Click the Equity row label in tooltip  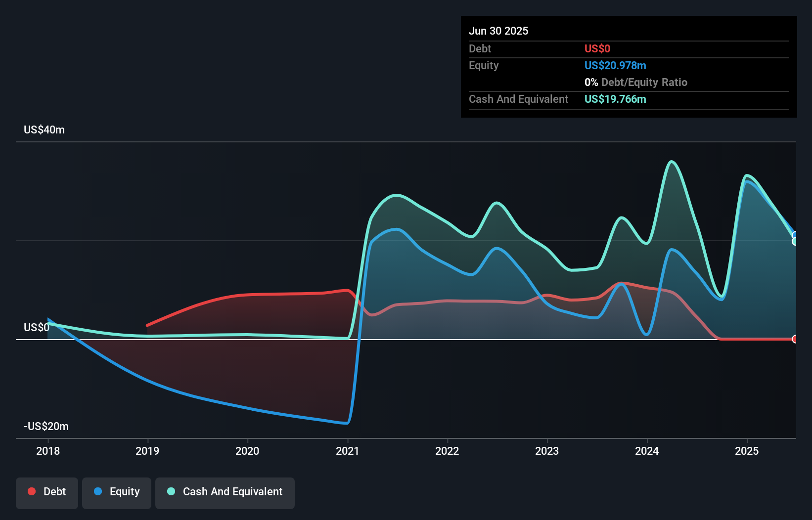point(484,65)
